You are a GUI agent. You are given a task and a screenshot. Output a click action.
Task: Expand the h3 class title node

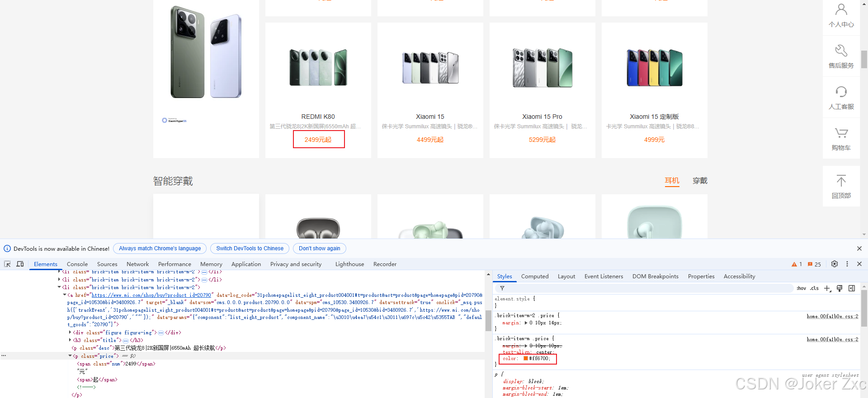click(x=70, y=340)
